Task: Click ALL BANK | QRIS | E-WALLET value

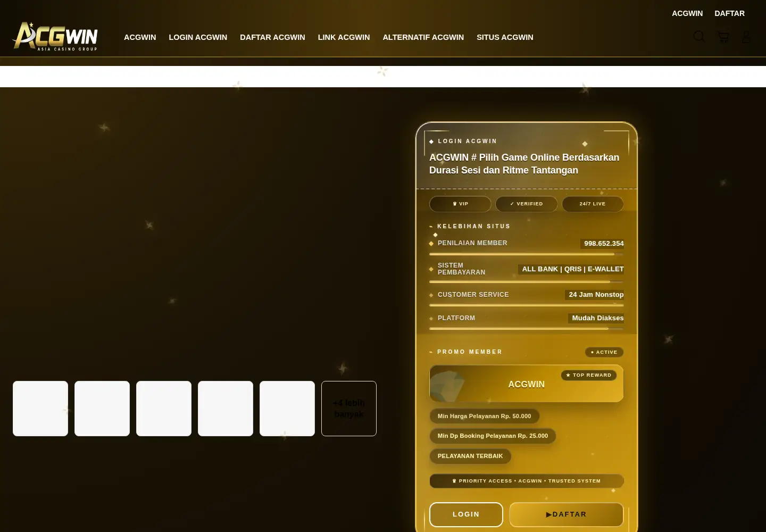Action: click(x=571, y=269)
